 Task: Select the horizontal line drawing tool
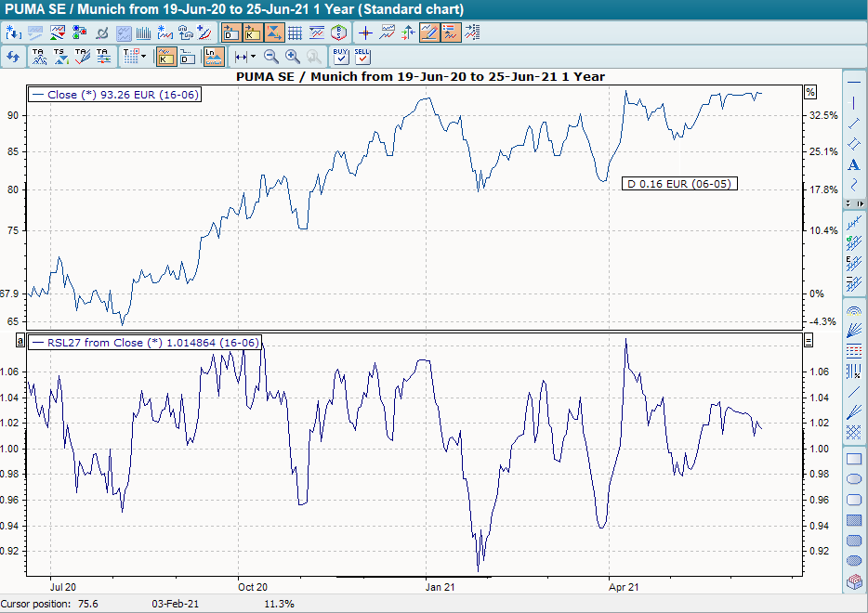coord(854,84)
